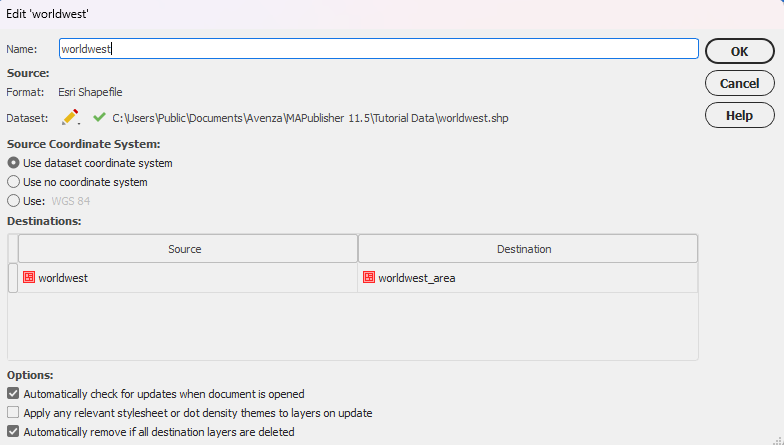Select the Use: WGS 84 radio button
Screen dimensions: 784x445
(x=14, y=201)
